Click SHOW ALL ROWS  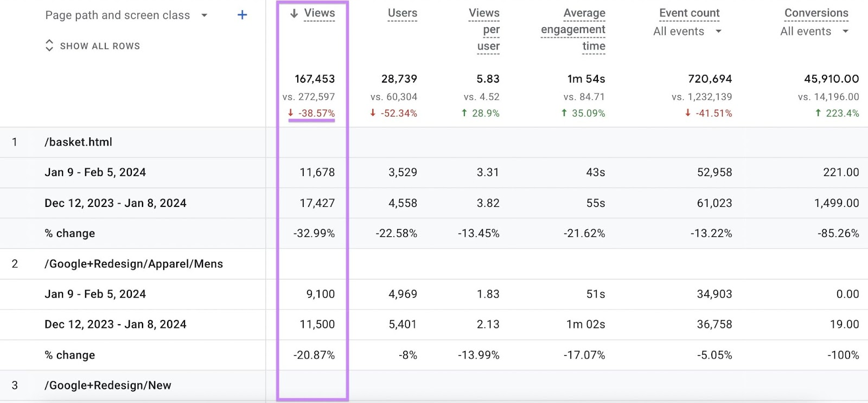[x=99, y=46]
